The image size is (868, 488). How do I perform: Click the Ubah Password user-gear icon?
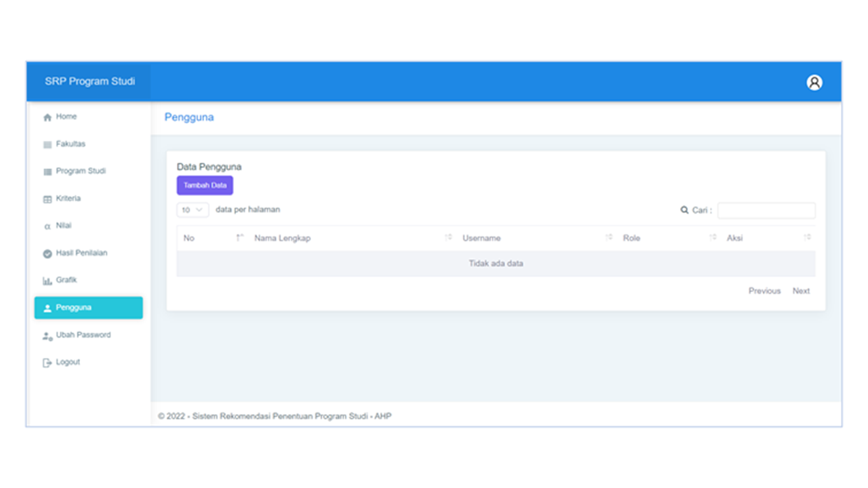(x=47, y=335)
